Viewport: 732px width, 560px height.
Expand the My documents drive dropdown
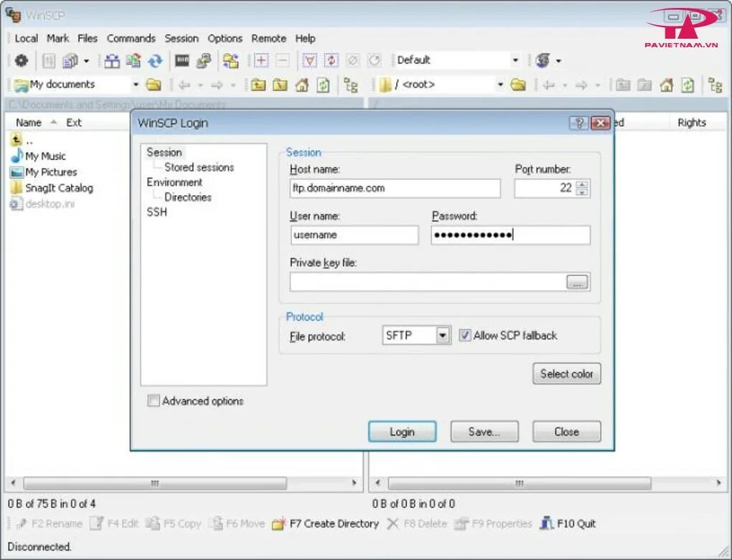(x=136, y=85)
